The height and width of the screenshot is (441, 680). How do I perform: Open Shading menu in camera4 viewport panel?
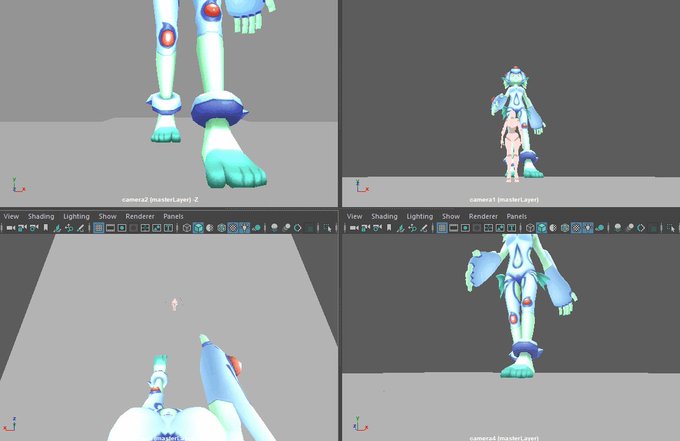tap(384, 216)
